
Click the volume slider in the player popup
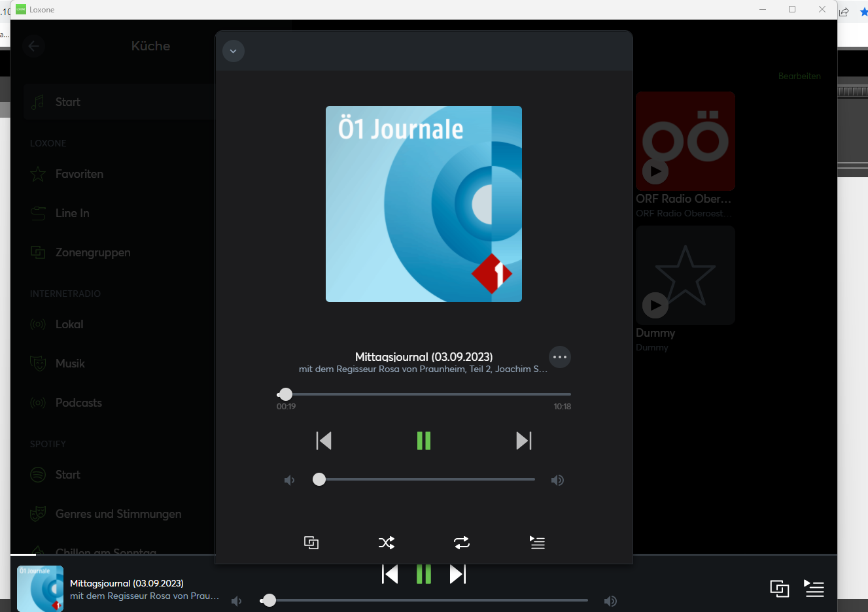[x=424, y=479]
